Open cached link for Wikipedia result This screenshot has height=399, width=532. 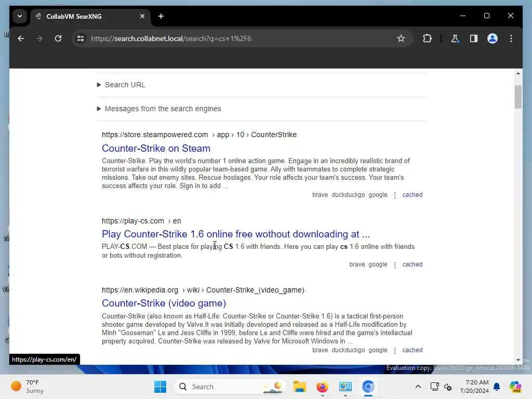[412, 350]
